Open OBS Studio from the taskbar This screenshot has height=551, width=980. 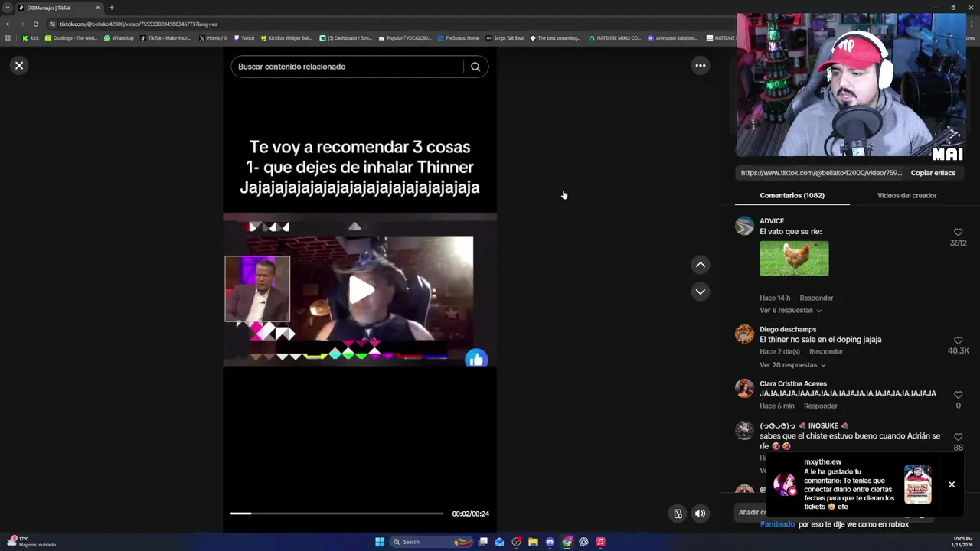(516, 542)
